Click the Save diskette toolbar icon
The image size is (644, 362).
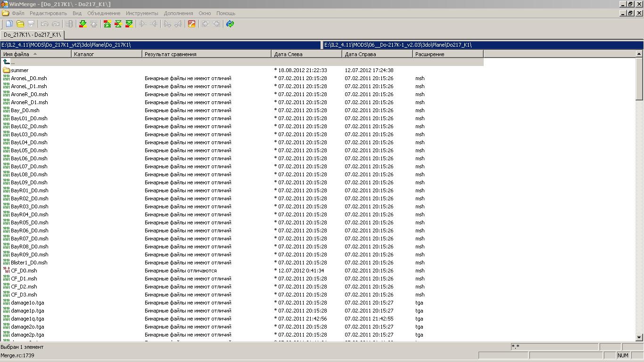click(31, 24)
